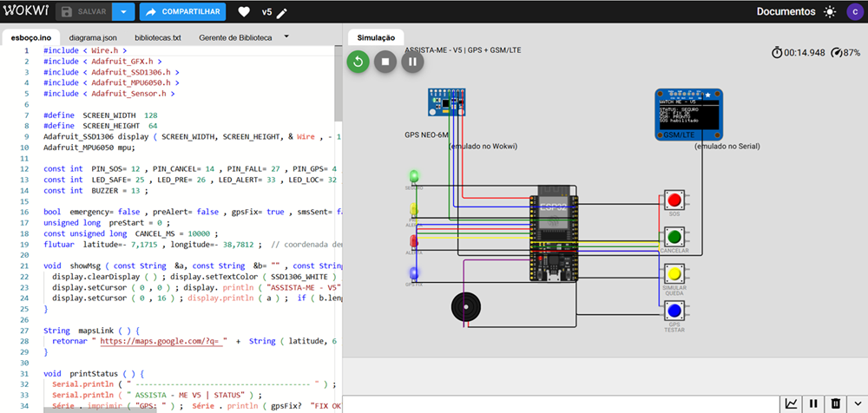Click the 'void printStatus ( ) {' line
This screenshot has width=868, height=413.
tap(94, 374)
